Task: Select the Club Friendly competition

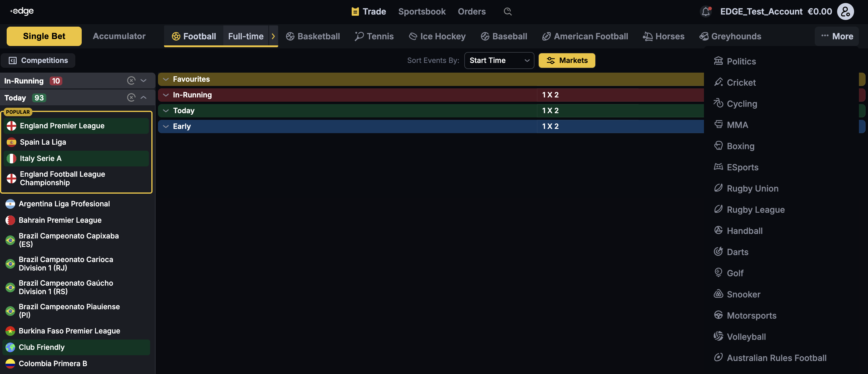Action: pyautogui.click(x=41, y=347)
